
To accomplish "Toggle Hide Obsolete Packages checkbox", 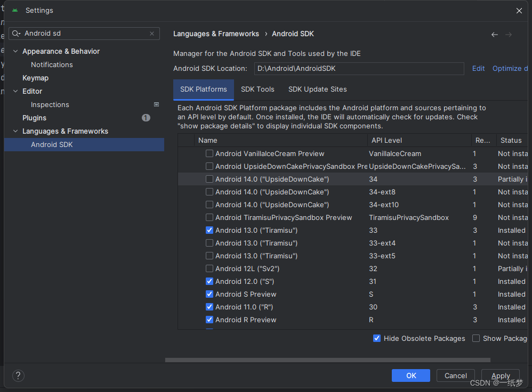I will (x=377, y=338).
